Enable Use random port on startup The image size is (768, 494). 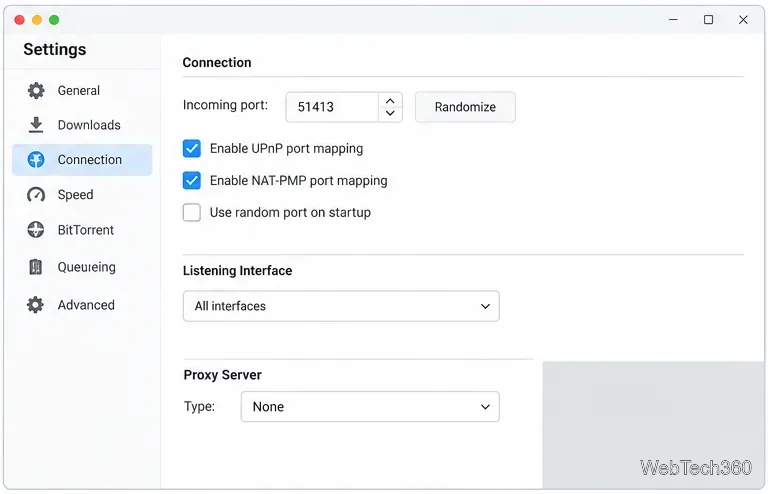coord(192,212)
